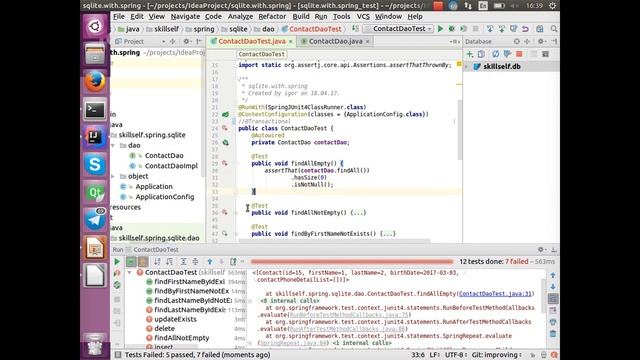Collapse the dao package folder
Screen dimensions: 640x360
(113, 145)
